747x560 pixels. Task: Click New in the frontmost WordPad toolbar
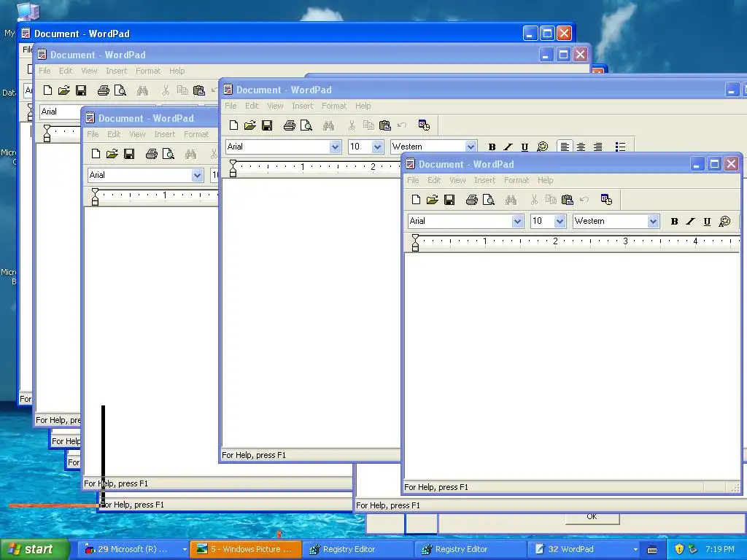tap(416, 200)
